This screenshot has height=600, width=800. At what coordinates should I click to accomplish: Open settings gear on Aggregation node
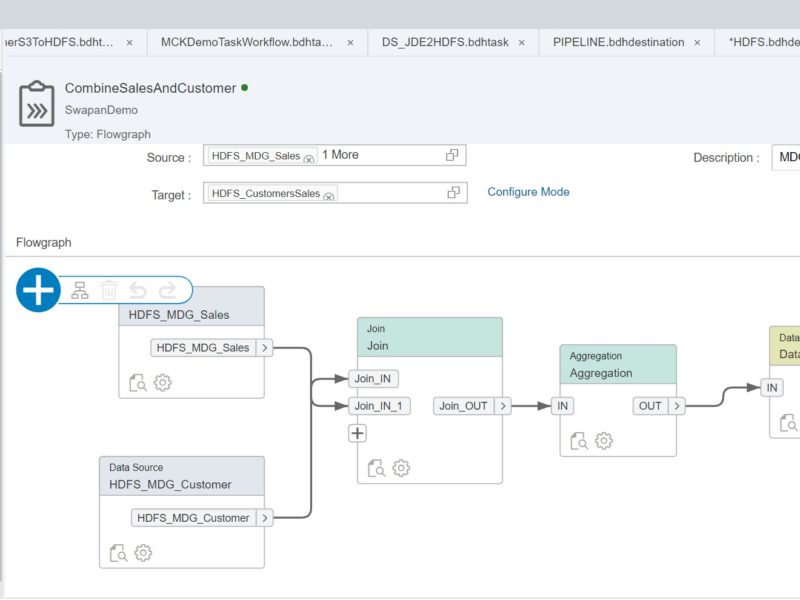(604, 440)
